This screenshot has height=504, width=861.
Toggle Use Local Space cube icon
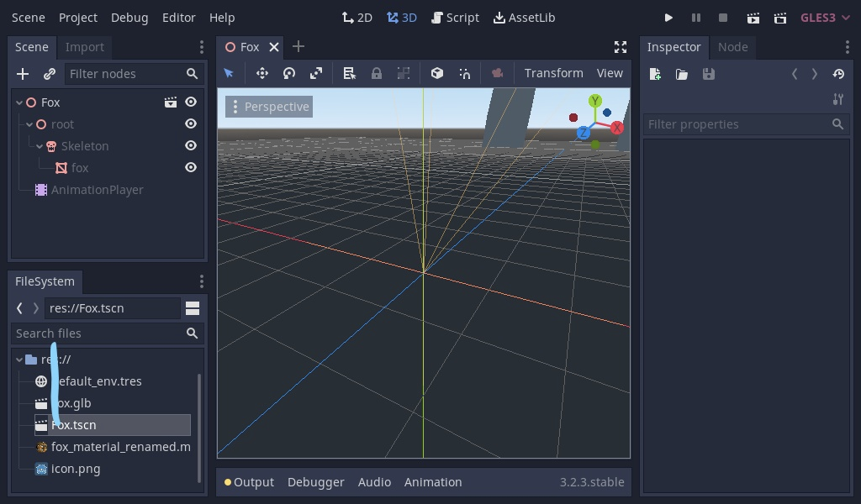(x=437, y=73)
